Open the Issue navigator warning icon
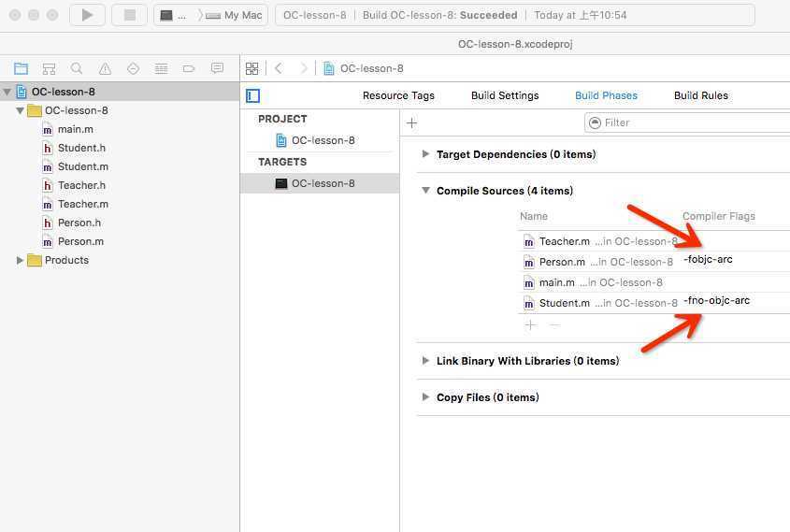 105,68
